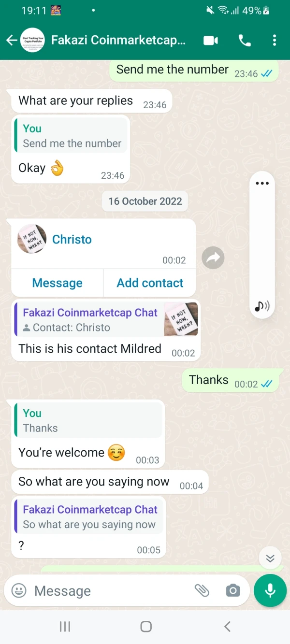The width and height of the screenshot is (290, 644).
Task: Forward the Christo contact card
Action: [213, 258]
